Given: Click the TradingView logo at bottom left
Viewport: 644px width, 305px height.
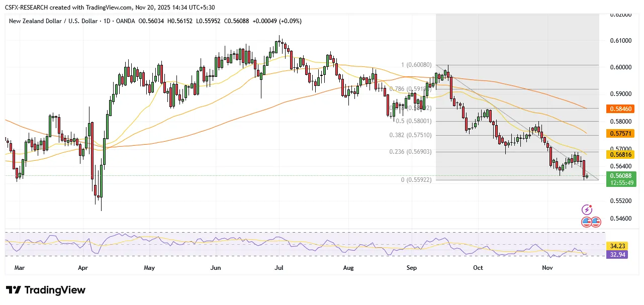Looking at the screenshot, I should (46, 290).
